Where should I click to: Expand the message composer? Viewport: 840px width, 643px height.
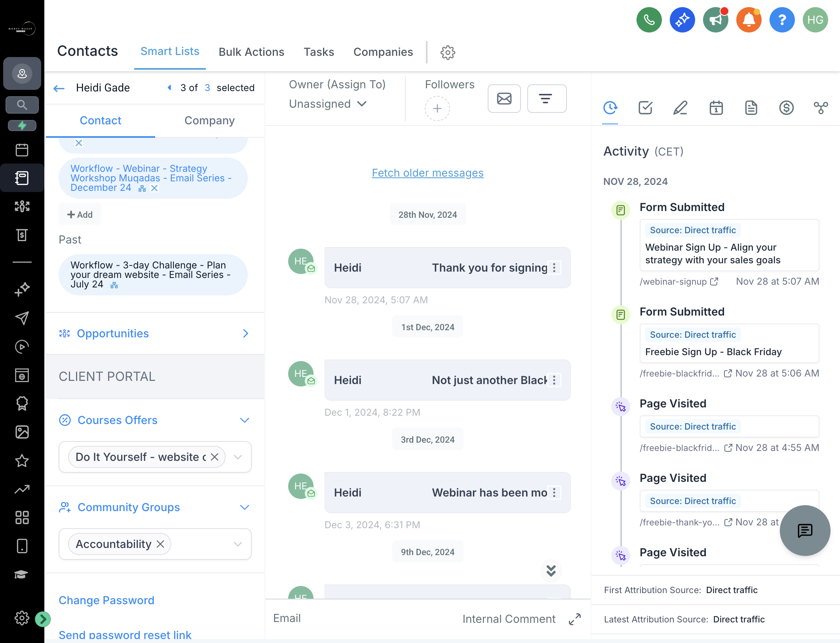tap(574, 619)
